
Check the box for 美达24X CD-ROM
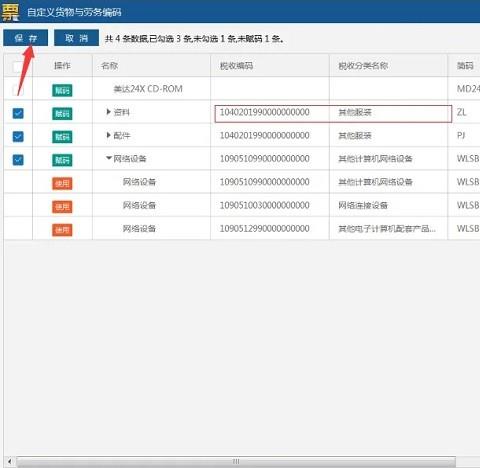[18, 90]
